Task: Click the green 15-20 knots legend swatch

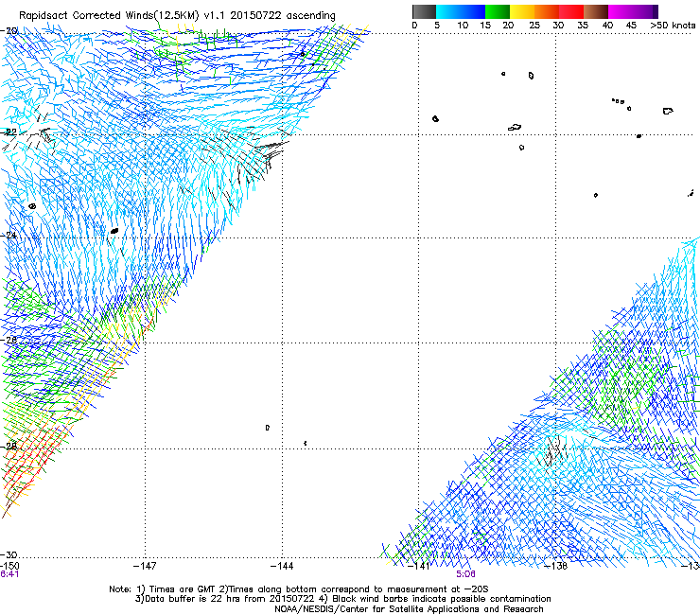Action: (498, 11)
